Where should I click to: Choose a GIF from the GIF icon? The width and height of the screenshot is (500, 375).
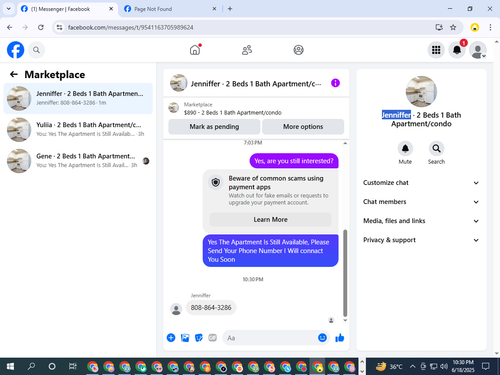[212, 338]
